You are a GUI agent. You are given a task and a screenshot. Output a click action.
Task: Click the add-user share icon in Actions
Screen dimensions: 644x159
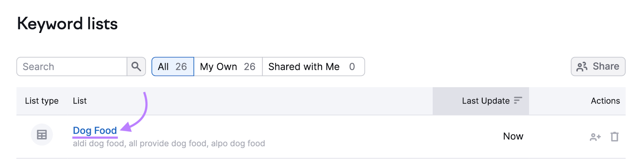coord(595,137)
